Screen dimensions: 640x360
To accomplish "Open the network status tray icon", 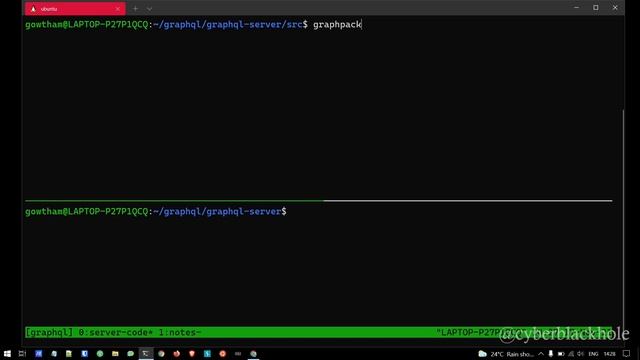I will 571,354.
